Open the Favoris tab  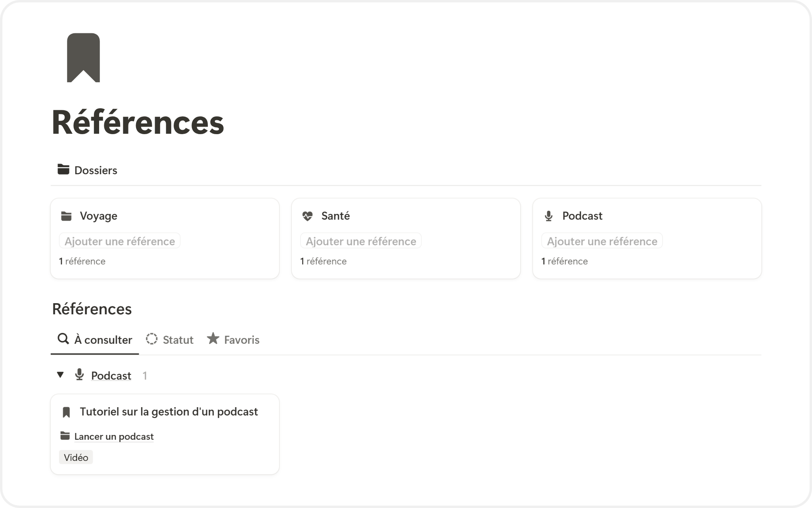[x=233, y=340]
